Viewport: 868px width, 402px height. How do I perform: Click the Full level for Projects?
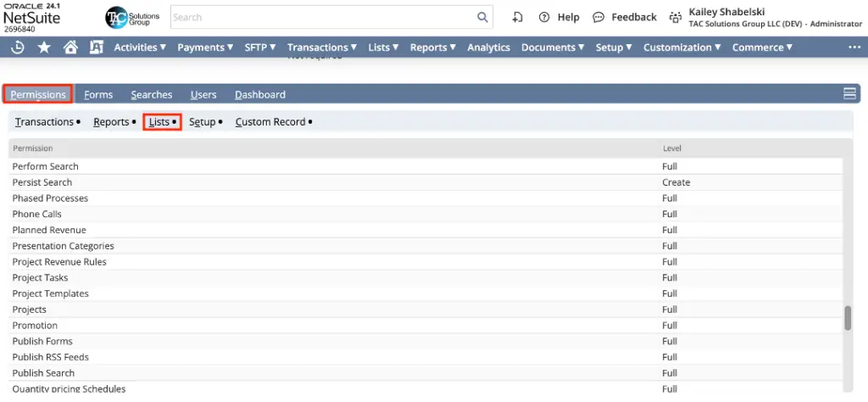(670, 309)
